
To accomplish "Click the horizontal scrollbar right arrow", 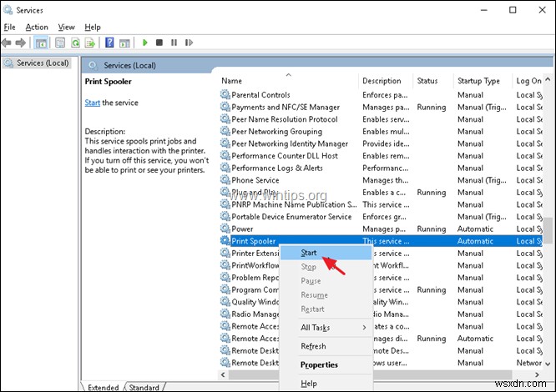I will 537,374.
